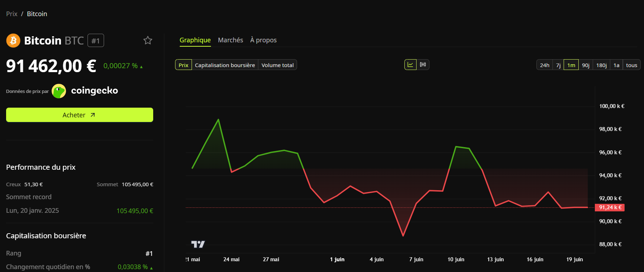Click the Performance du prix heading
Image resolution: width=644 pixels, height=272 pixels.
(41, 167)
